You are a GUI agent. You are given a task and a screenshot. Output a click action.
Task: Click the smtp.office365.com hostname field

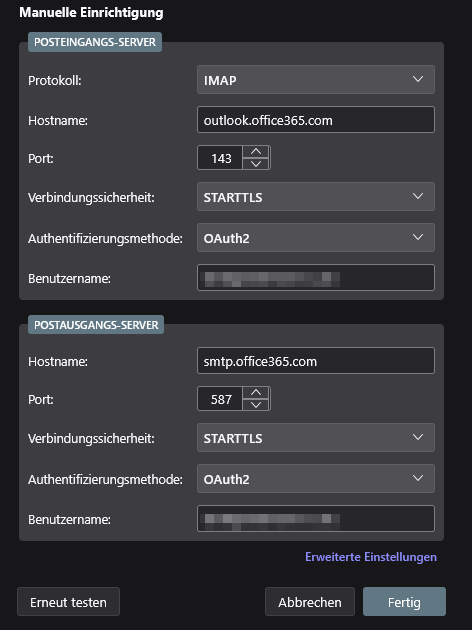316,360
